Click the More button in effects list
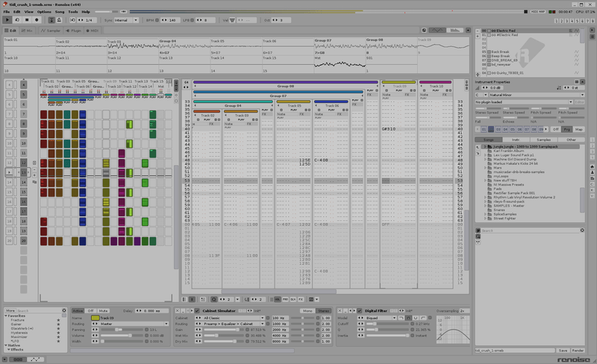597x364 pixels. pyautogui.click(x=10, y=311)
